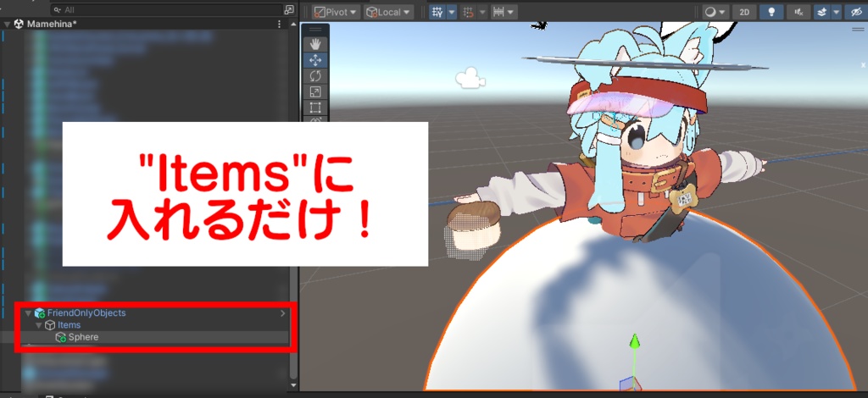868x398 pixels.
Task: Toggle scene lighting lightbulb
Action: point(771,12)
